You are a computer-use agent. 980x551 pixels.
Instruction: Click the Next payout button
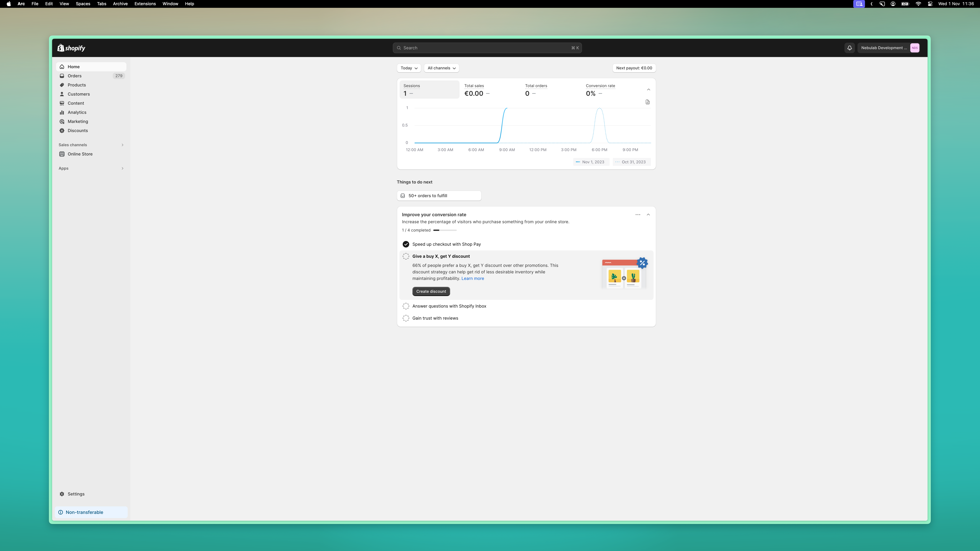[634, 68]
